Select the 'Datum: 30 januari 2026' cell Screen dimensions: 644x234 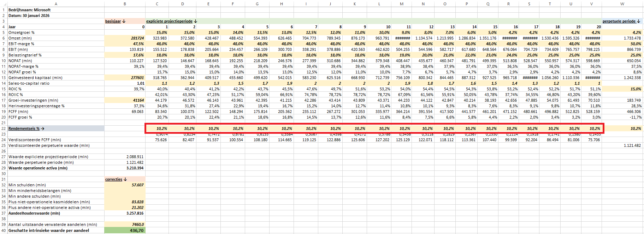29,16
